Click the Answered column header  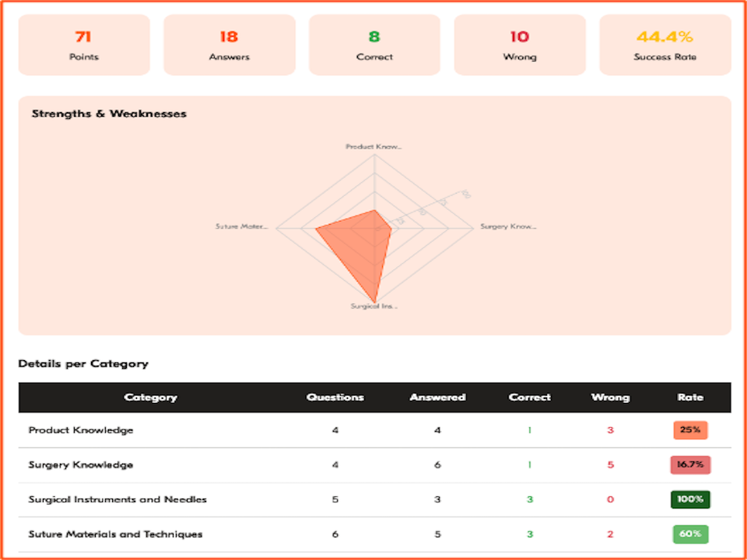[x=438, y=397]
